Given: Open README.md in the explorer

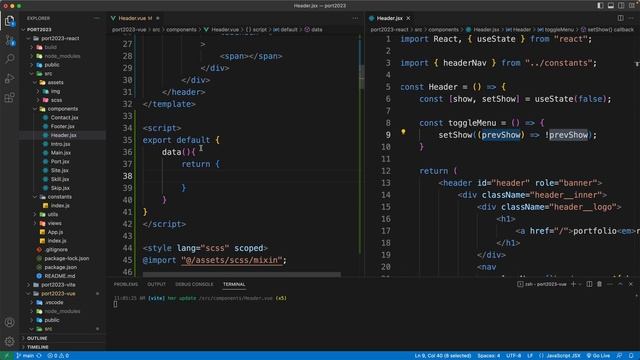Looking at the screenshot, I should pyautogui.click(x=60, y=276).
